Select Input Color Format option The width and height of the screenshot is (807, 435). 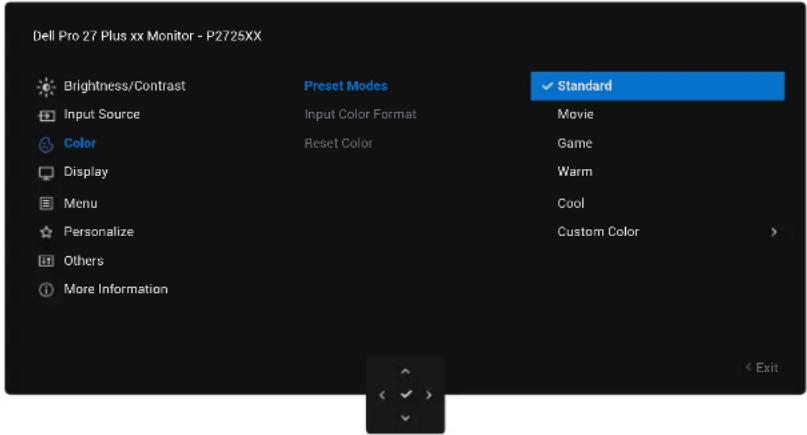[x=360, y=114]
